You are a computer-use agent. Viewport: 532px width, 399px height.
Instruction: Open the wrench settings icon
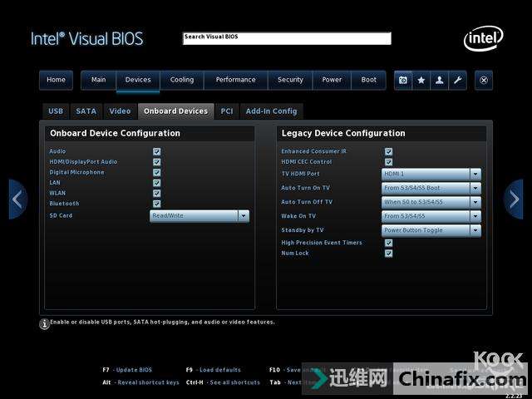458,80
